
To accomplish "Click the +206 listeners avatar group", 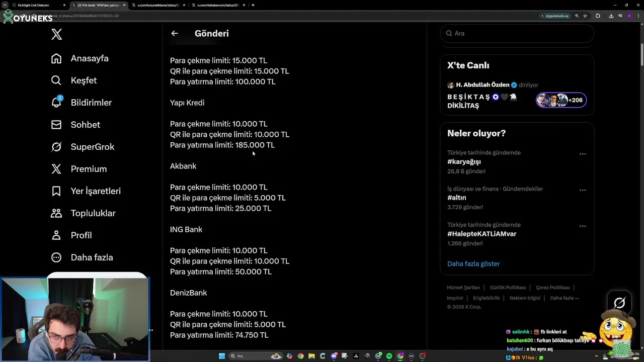I will pos(561,100).
